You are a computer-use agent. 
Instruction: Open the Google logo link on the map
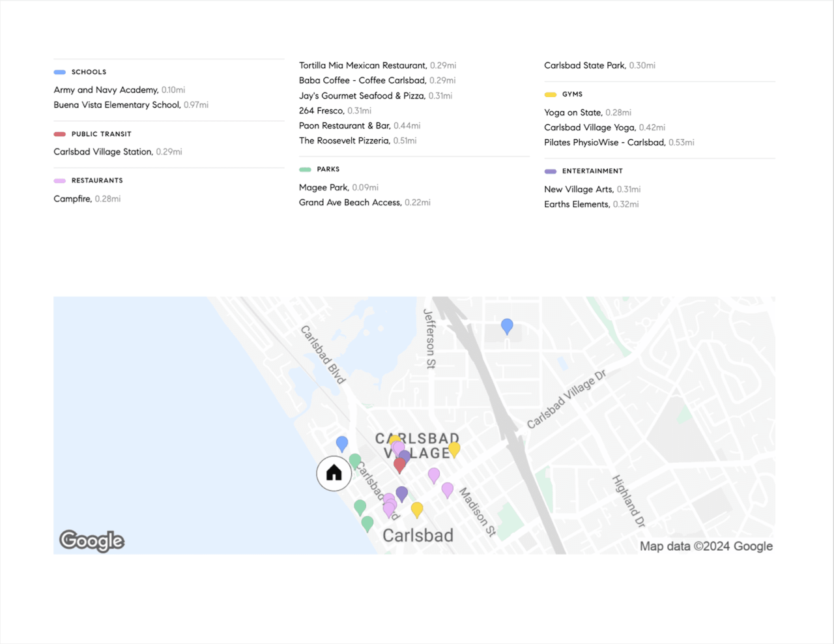(x=92, y=541)
